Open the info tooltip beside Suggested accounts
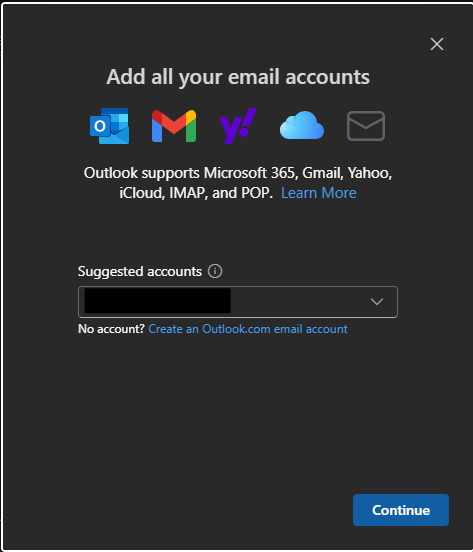The height and width of the screenshot is (552, 473). tap(215, 271)
